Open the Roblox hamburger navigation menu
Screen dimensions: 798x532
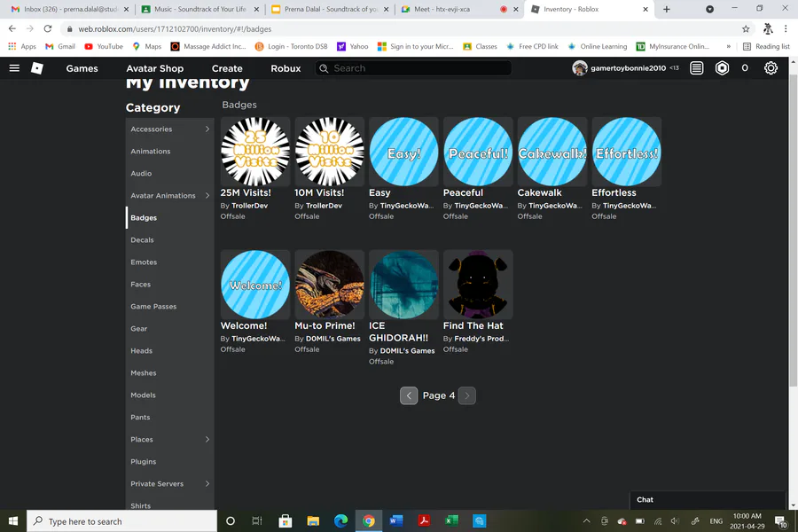click(x=14, y=67)
